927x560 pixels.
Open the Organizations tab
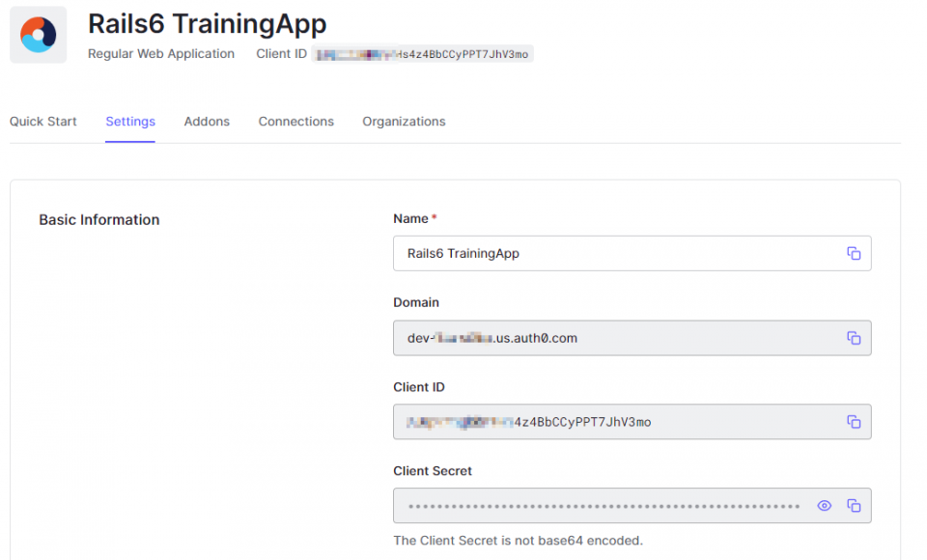(x=404, y=121)
